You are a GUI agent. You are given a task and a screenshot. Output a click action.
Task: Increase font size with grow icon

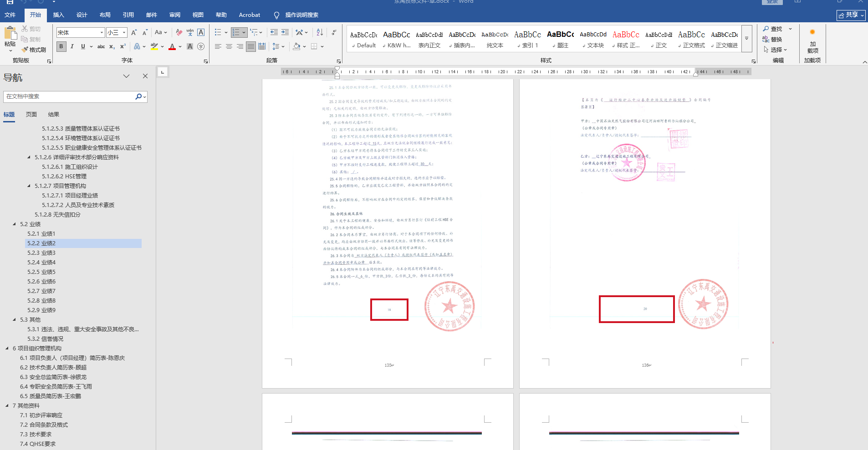pos(134,32)
